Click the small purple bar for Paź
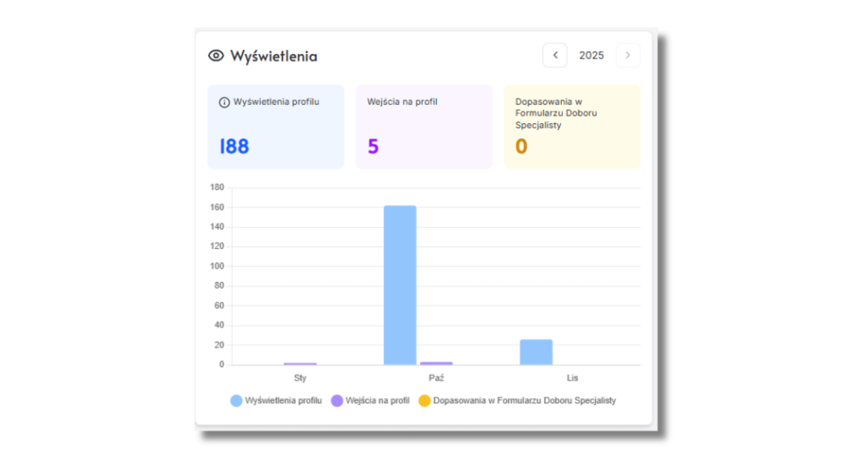The width and height of the screenshot is (868, 449). [436, 363]
